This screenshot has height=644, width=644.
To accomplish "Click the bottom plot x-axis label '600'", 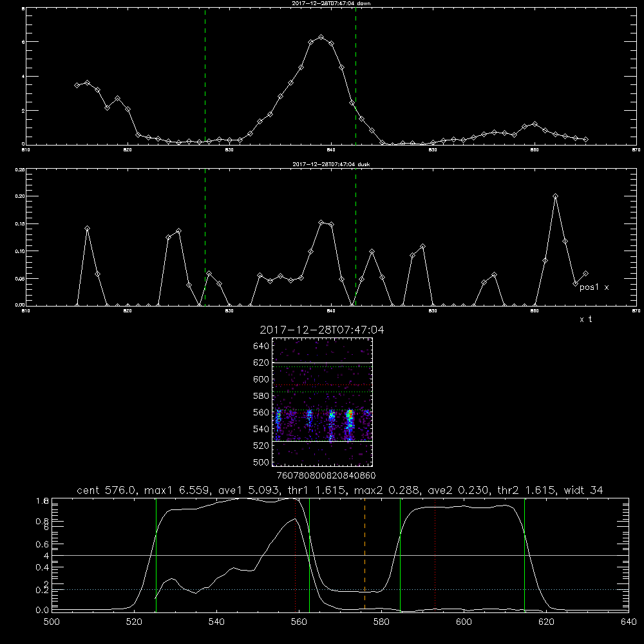I will (464, 622).
